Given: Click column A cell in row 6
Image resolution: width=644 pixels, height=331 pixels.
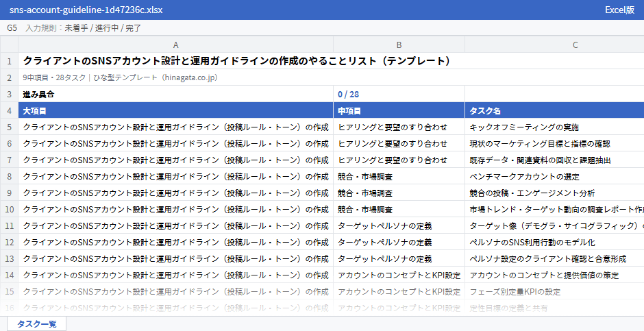Looking at the screenshot, I should 176,143.
